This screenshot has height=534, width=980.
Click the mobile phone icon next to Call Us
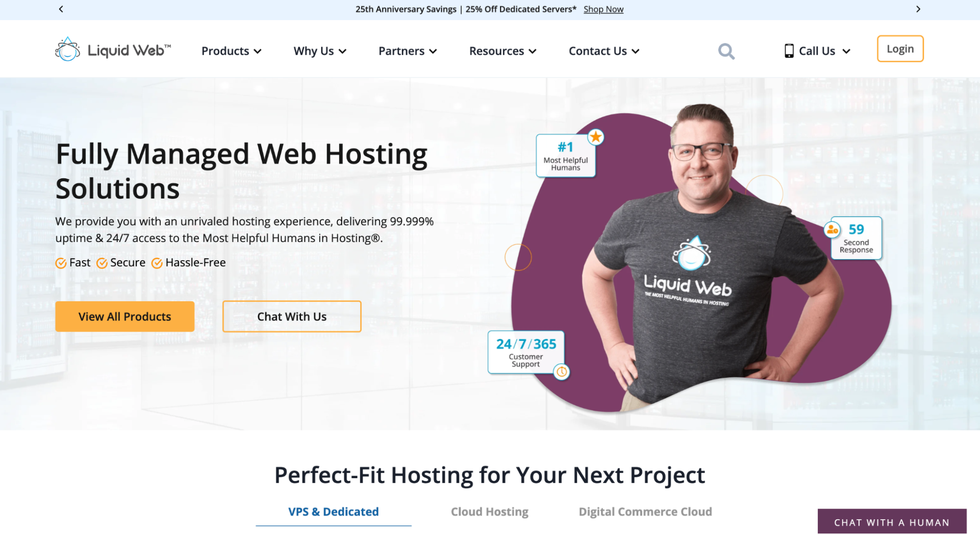click(787, 51)
